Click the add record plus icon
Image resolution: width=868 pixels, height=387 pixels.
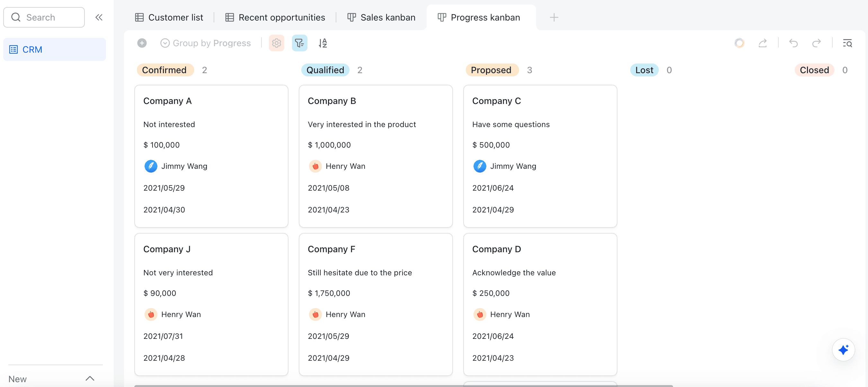click(142, 43)
